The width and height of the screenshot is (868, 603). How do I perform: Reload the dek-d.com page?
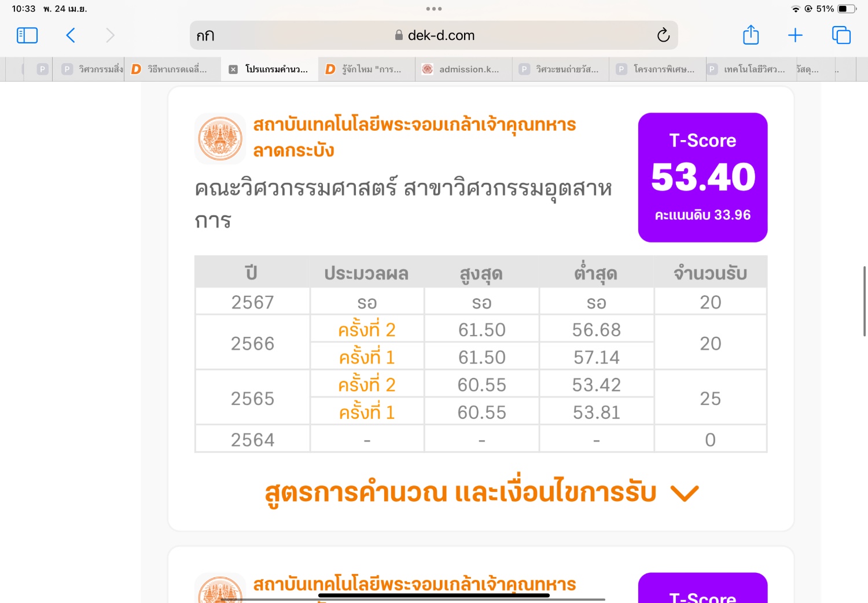663,35
